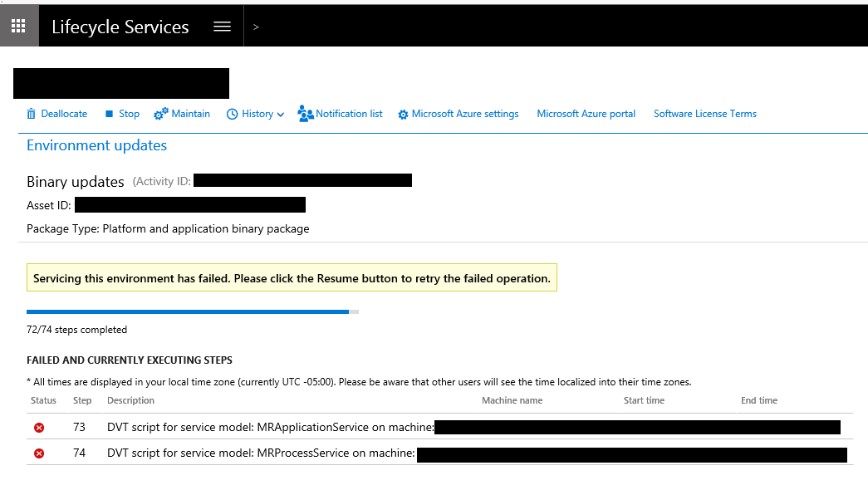This screenshot has height=490, width=868.
Task: Click the Failed and Currently Executing Steps heading
Action: click(130, 360)
